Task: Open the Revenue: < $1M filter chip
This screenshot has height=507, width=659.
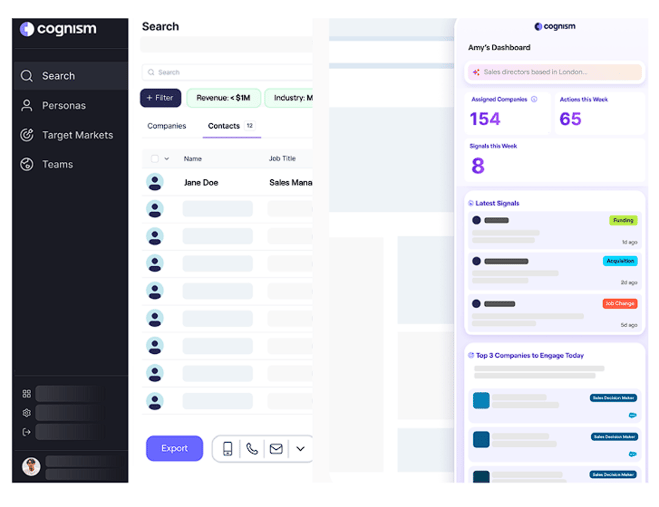Action: pos(223,98)
